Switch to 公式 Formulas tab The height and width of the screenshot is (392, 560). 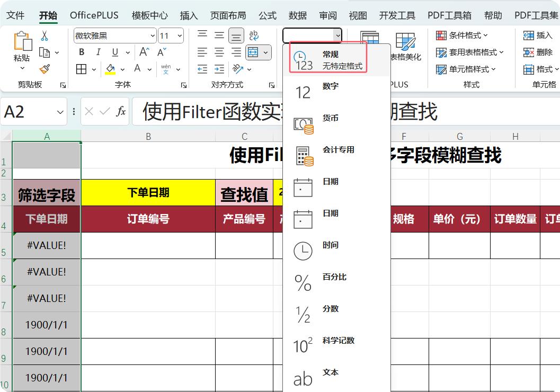coord(268,15)
